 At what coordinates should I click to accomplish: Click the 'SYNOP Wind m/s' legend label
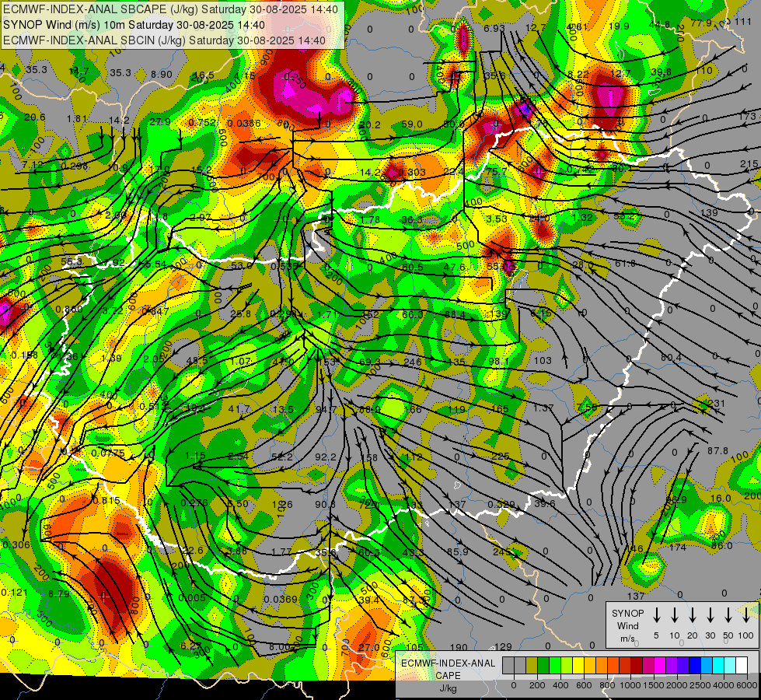[x=627, y=626]
